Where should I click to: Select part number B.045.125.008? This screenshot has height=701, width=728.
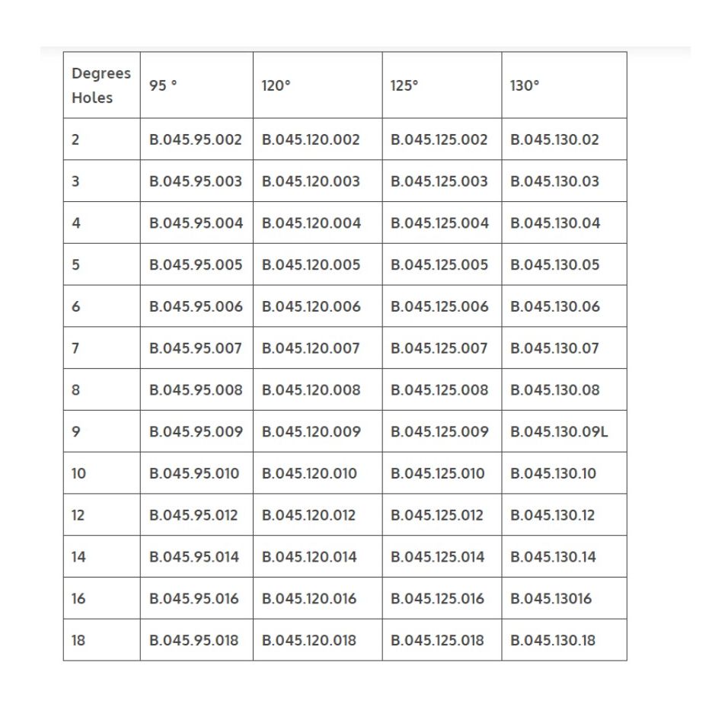pyautogui.click(x=439, y=390)
